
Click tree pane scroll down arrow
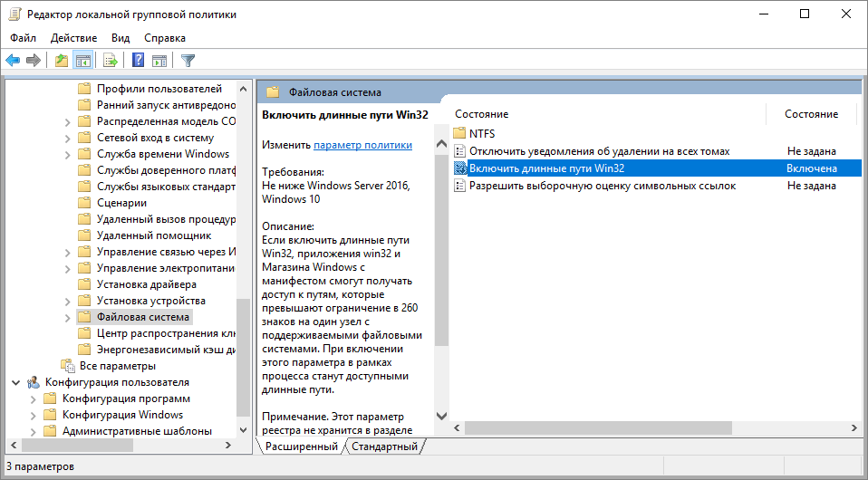[x=243, y=429]
